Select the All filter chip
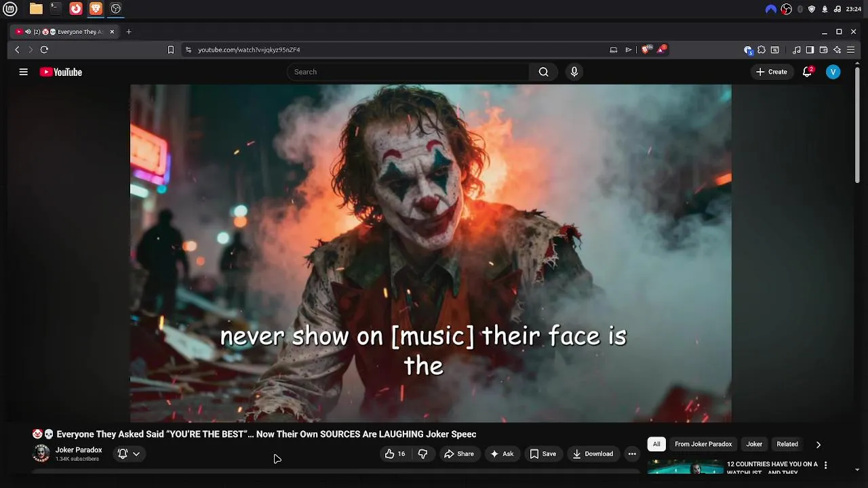This screenshot has width=868, height=488. click(656, 444)
